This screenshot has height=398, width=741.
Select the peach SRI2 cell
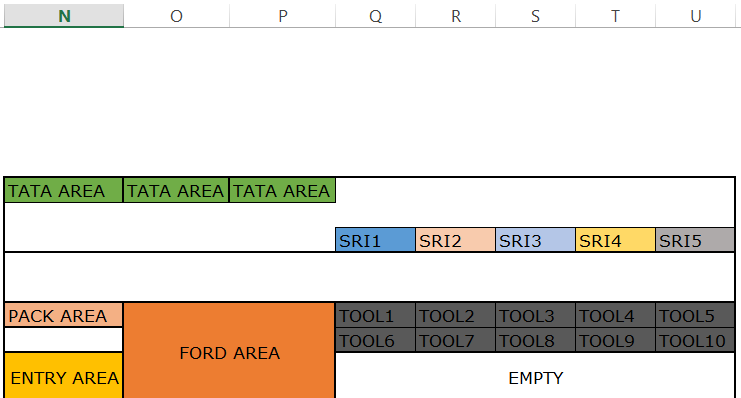pyautogui.click(x=456, y=240)
